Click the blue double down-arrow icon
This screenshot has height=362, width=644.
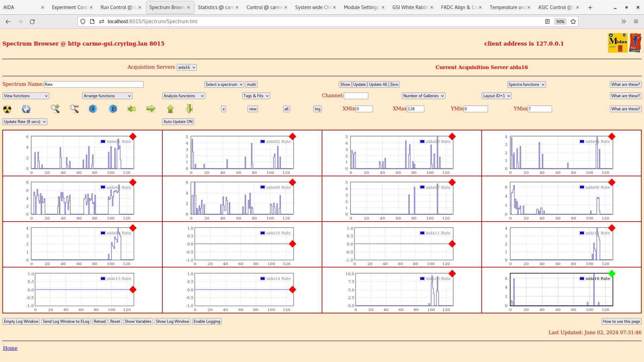93,109
